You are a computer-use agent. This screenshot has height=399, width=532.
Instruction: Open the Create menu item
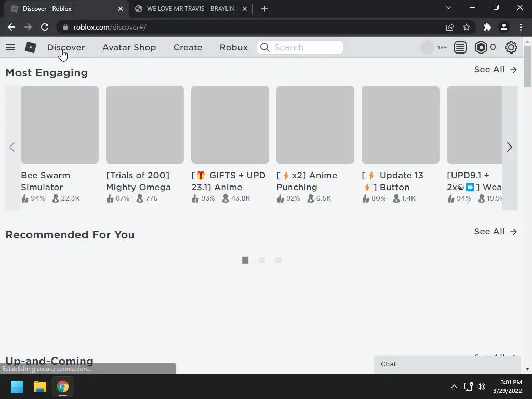coord(188,47)
